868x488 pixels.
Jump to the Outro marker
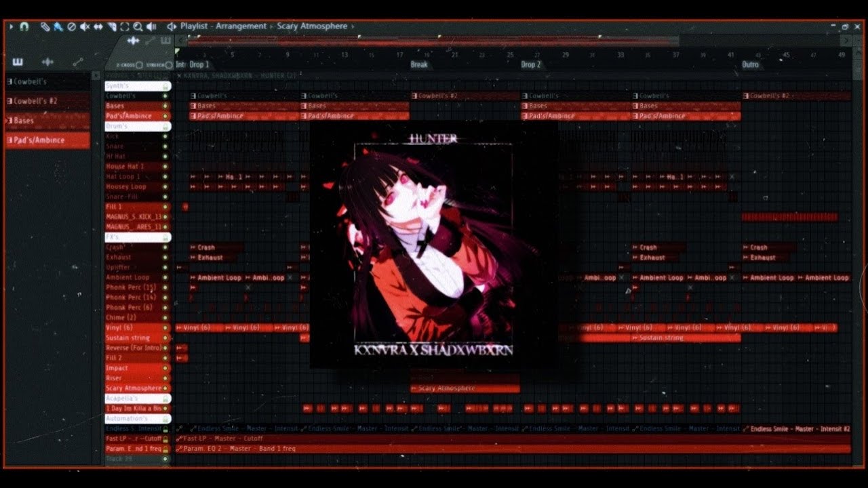pos(751,65)
